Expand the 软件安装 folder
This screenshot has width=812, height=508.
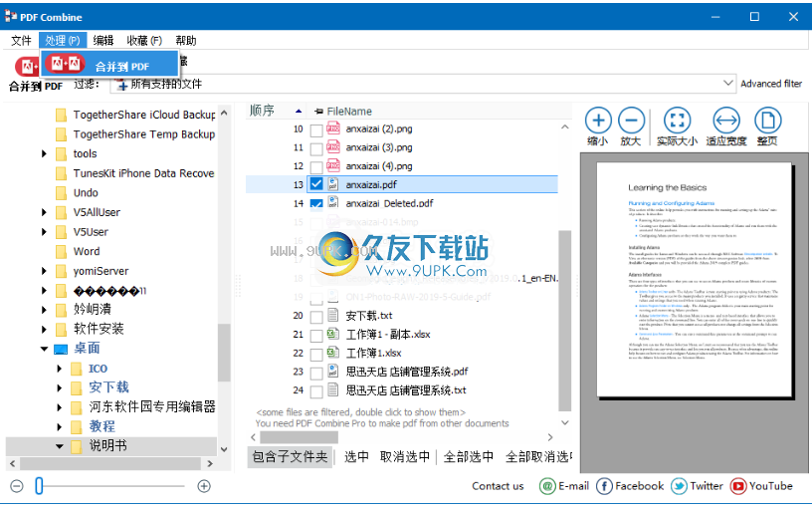click(44, 329)
